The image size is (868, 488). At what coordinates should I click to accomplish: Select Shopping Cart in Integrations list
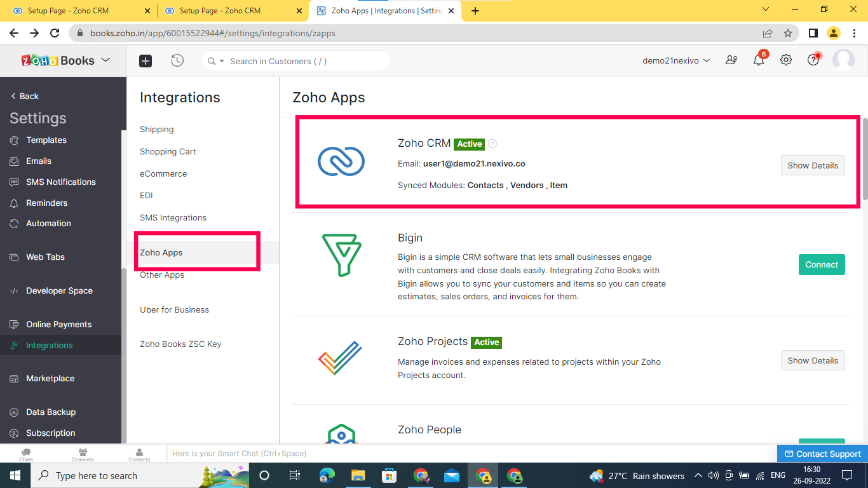coord(168,151)
